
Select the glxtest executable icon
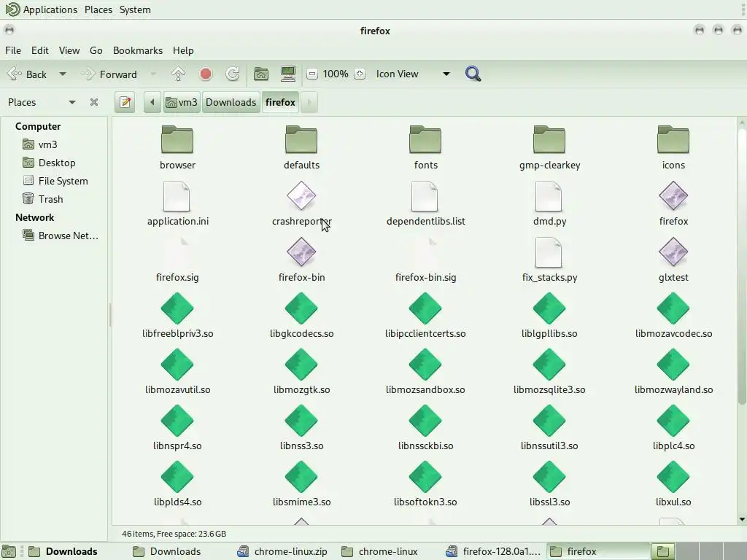pos(673,252)
